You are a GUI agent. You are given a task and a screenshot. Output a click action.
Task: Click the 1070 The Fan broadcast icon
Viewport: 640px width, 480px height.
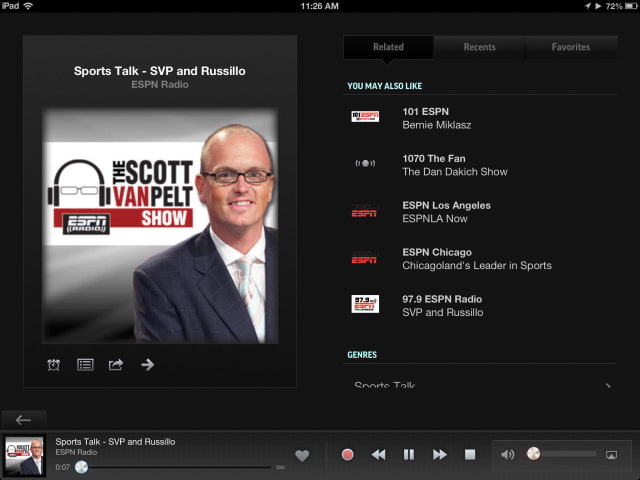[365, 163]
